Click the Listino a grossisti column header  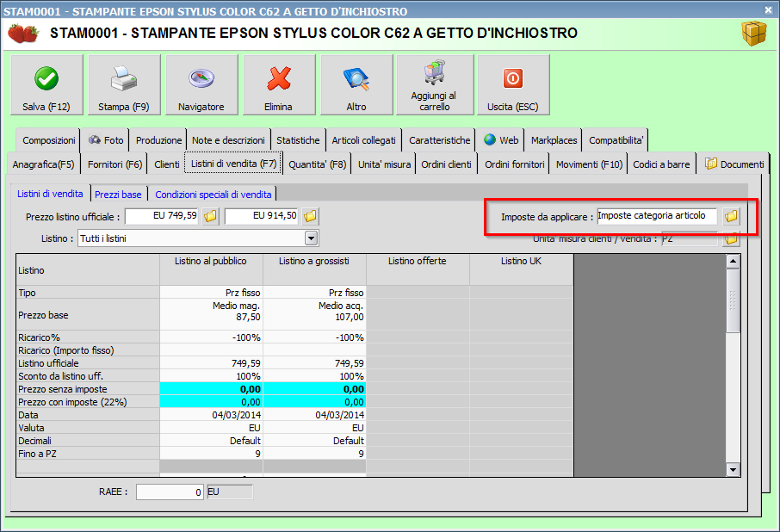[314, 270]
